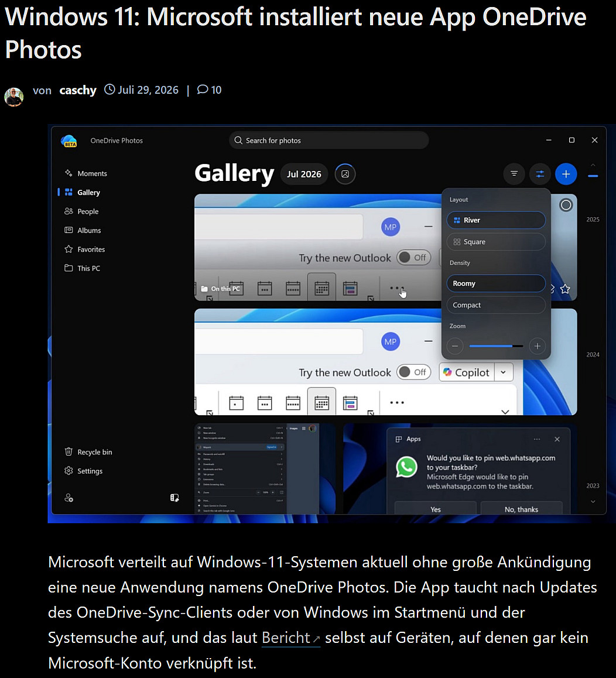
Task: Toggle the layout options sliders icon
Action: click(540, 174)
